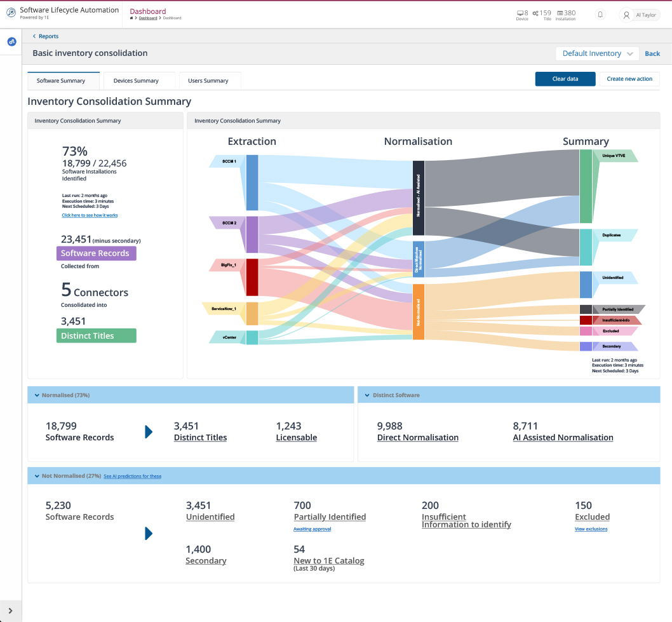672x622 pixels.
Task: Click the 'Basic inventory consolidation' title
Action: click(x=90, y=53)
